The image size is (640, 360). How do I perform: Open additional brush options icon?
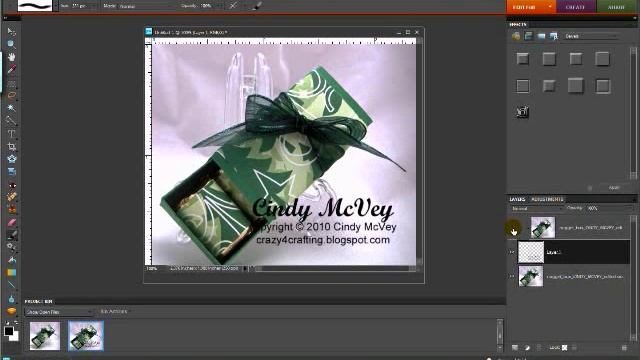pos(257,6)
